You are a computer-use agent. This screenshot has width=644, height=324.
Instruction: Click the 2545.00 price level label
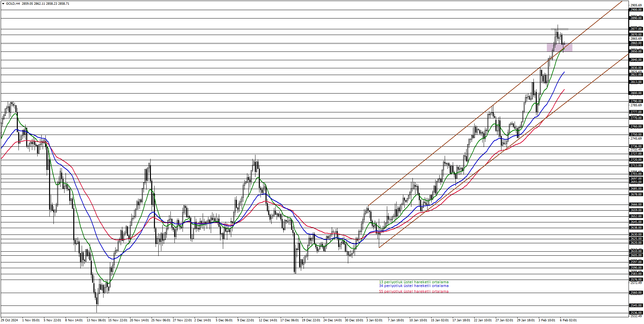tap(636, 305)
